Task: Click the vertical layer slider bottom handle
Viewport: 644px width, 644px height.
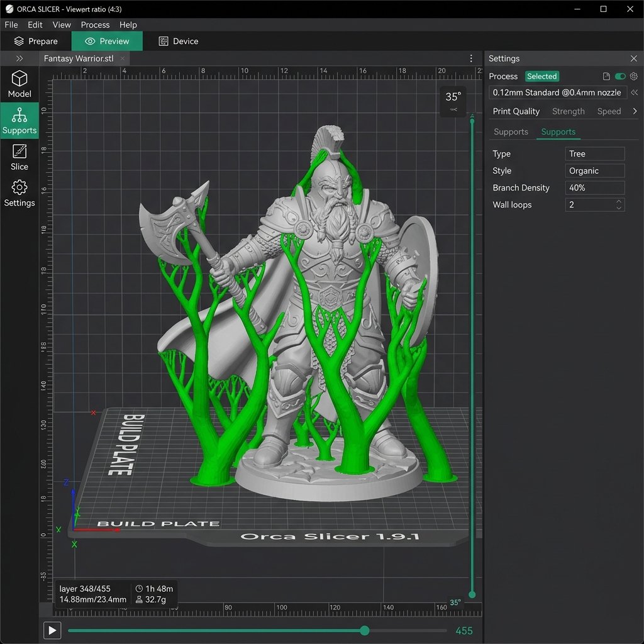Action: click(x=472, y=594)
